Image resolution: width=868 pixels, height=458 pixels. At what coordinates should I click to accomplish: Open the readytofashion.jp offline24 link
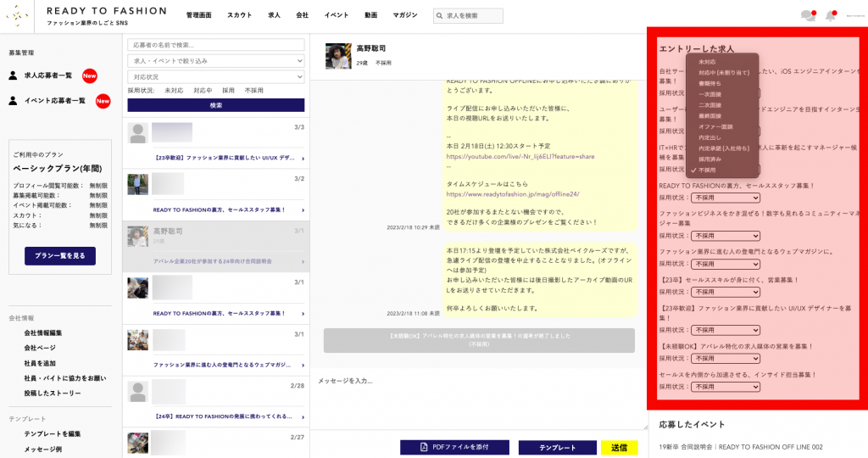click(513, 194)
